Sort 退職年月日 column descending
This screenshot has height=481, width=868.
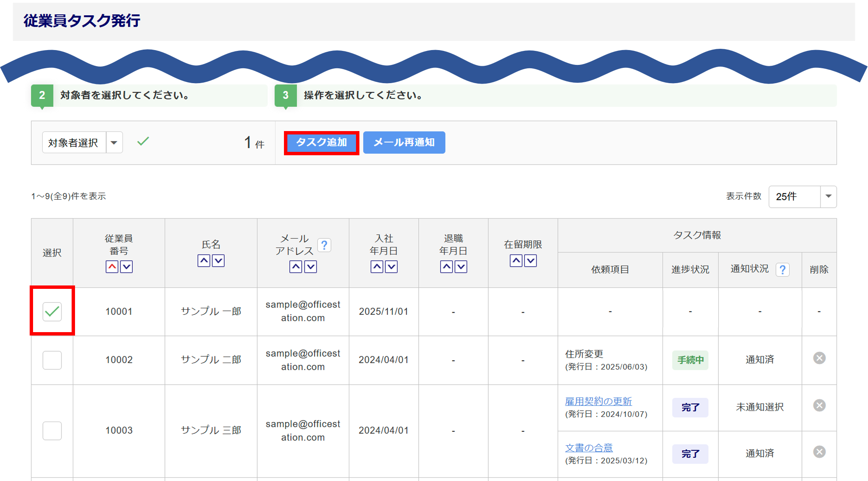pos(461,267)
